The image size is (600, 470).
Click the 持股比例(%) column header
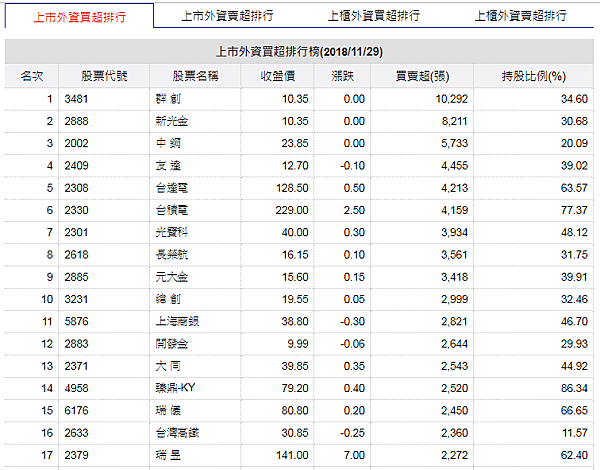click(x=534, y=76)
